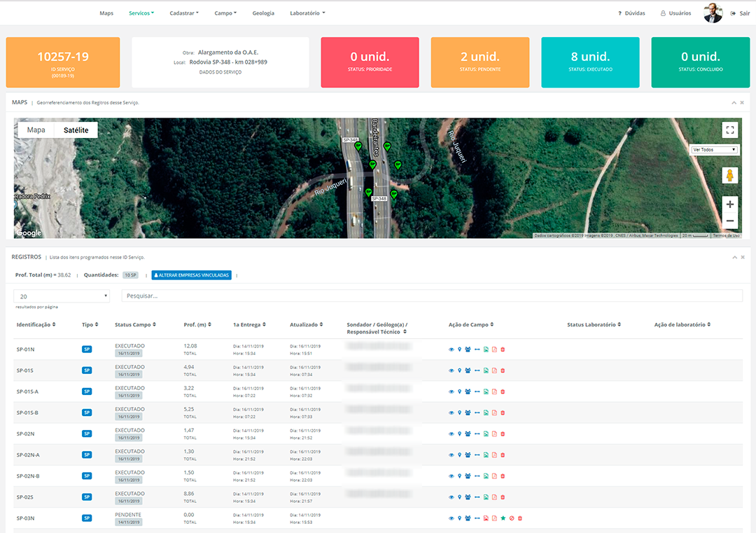The image size is (756, 533).
Task: Click the green star icon for SP-03N
Action: [x=503, y=518]
